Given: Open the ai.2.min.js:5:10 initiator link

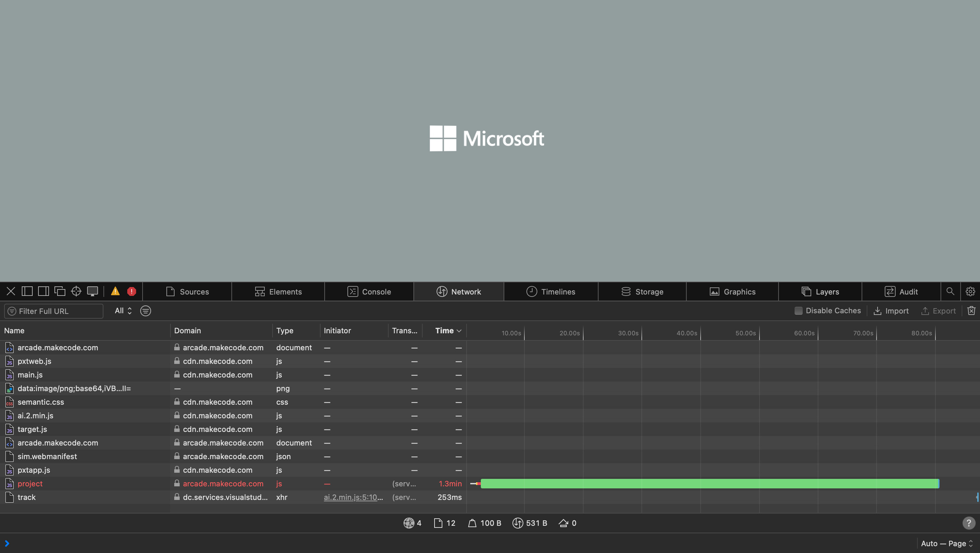Looking at the screenshot, I should point(353,497).
